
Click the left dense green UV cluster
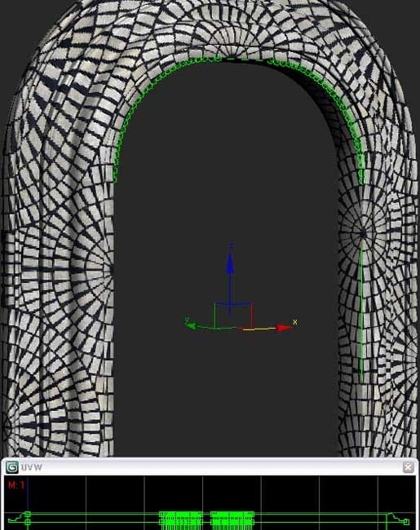[181, 520]
